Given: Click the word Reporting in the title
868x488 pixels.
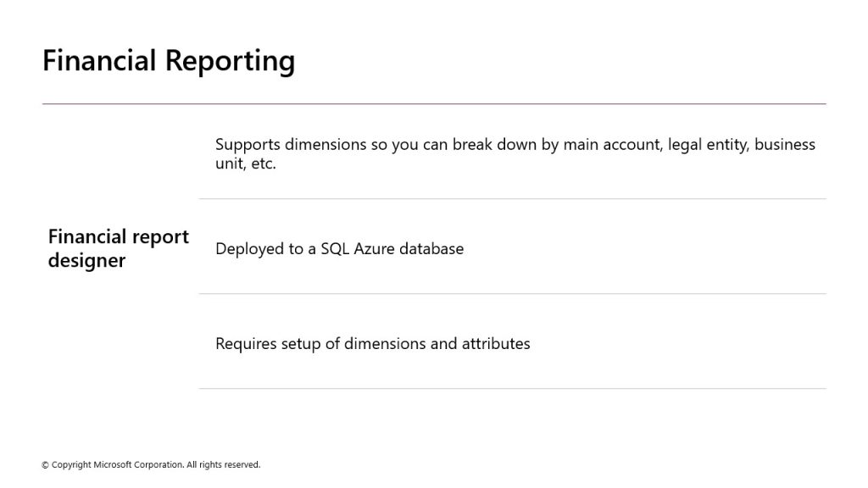Looking at the screenshot, I should (230, 61).
